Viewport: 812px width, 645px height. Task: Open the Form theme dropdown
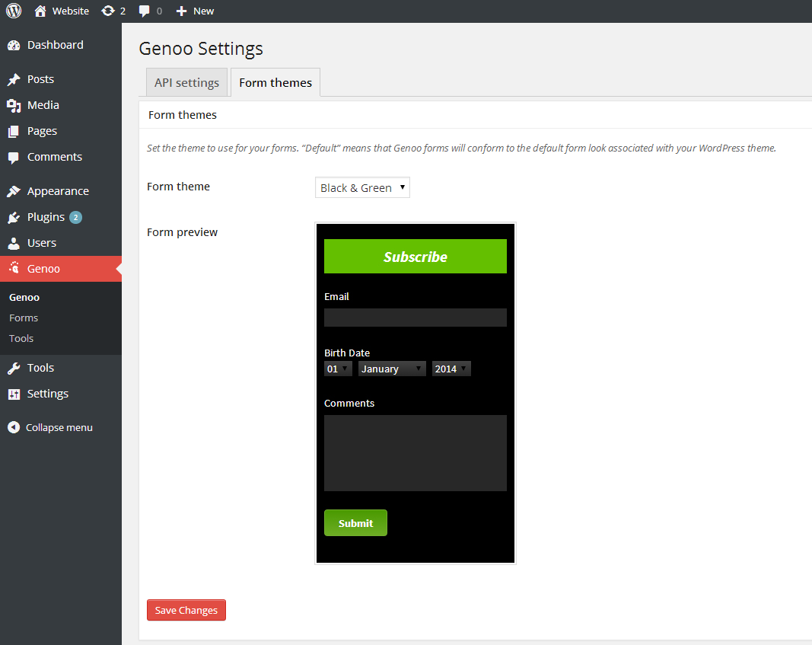coord(362,187)
